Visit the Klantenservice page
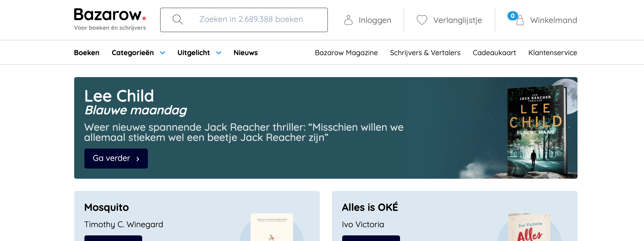This screenshot has width=644, height=241. click(x=552, y=53)
